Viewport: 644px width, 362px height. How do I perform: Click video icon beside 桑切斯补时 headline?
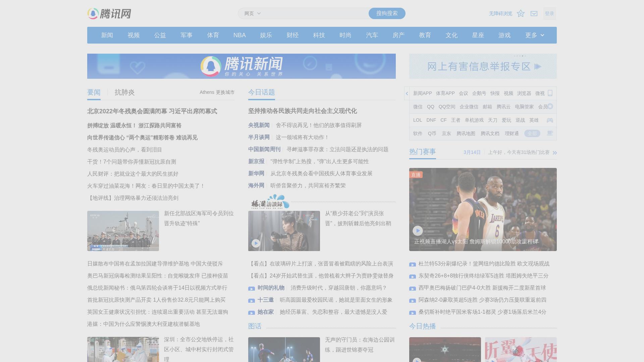coord(413,313)
